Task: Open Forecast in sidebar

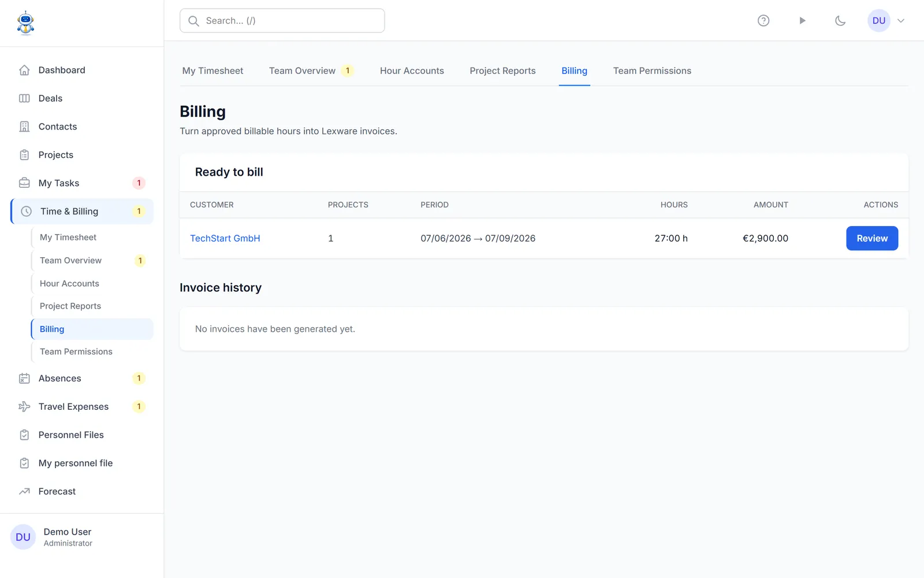Action: coord(82,492)
